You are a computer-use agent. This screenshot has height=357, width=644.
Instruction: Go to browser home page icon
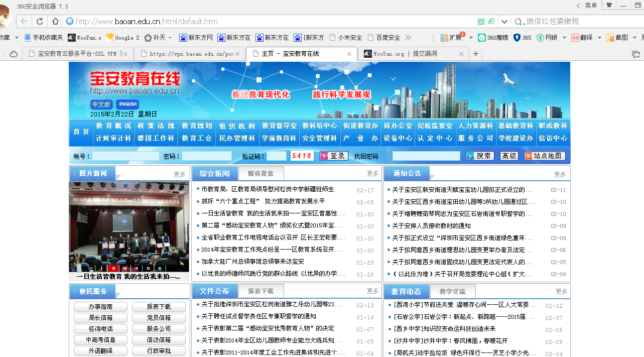pos(56,22)
